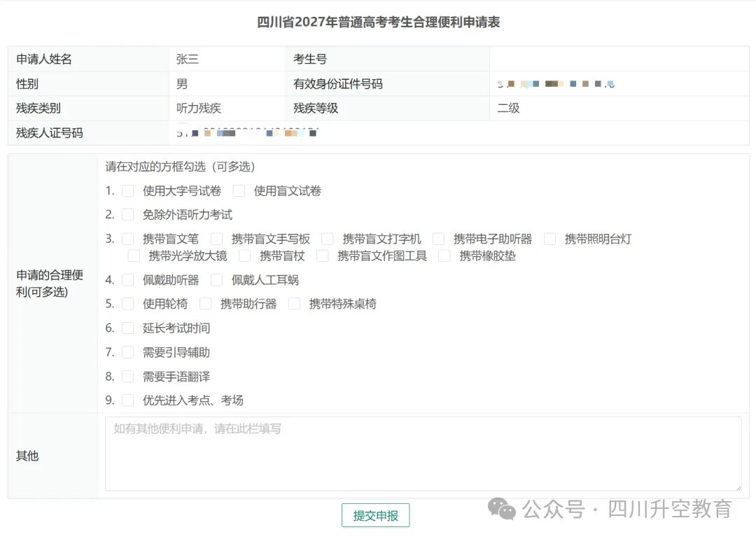This screenshot has height=539, width=756.
Task: Check the 使用轮椅 checkbox
Action: [128, 304]
